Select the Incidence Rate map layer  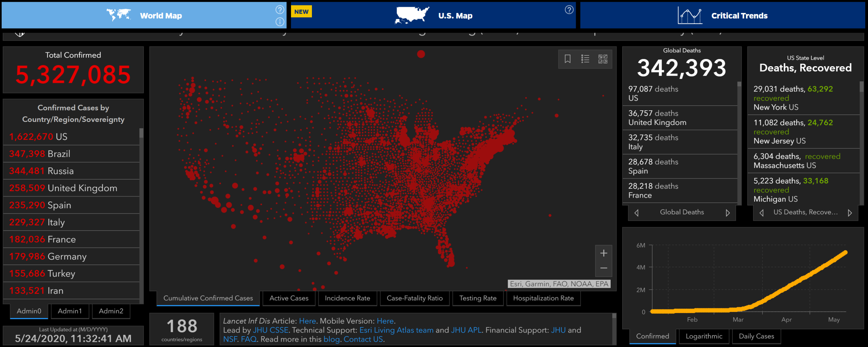[x=347, y=298]
